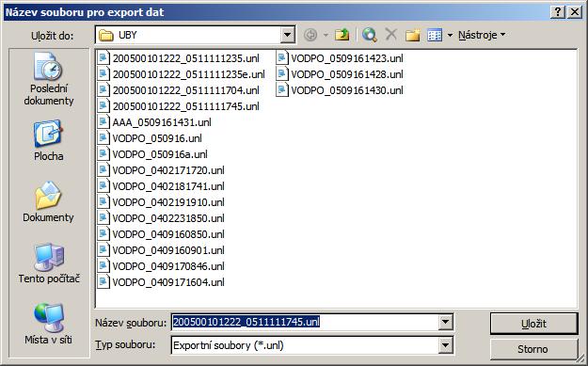Open the Views dropdown arrow

coord(450,35)
